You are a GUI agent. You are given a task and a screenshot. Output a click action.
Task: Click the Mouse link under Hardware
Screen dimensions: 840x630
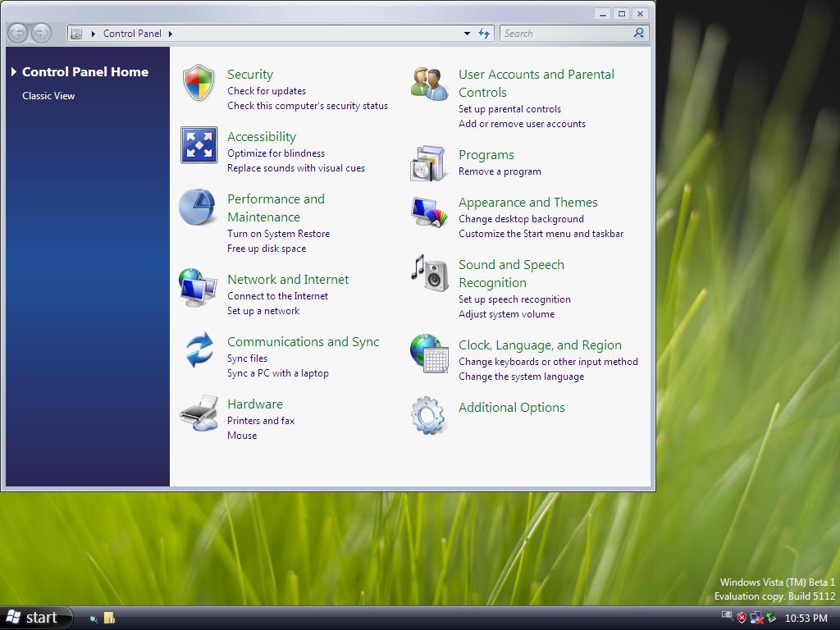point(242,436)
